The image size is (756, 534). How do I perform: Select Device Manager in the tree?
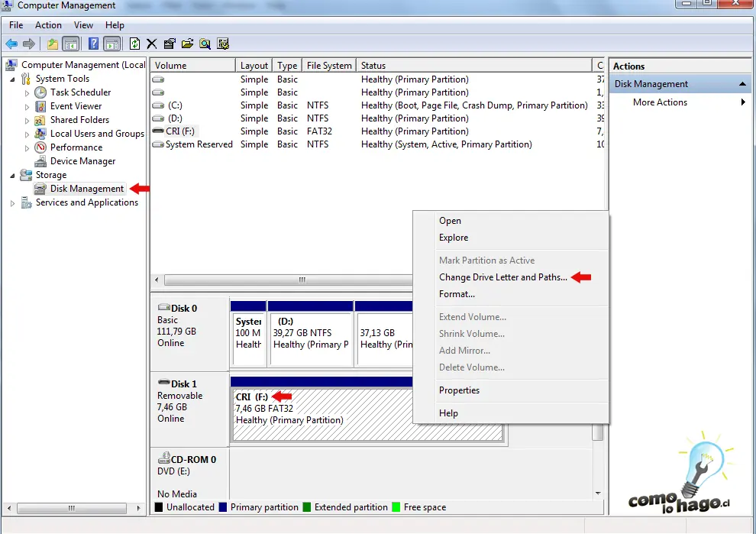click(x=82, y=161)
